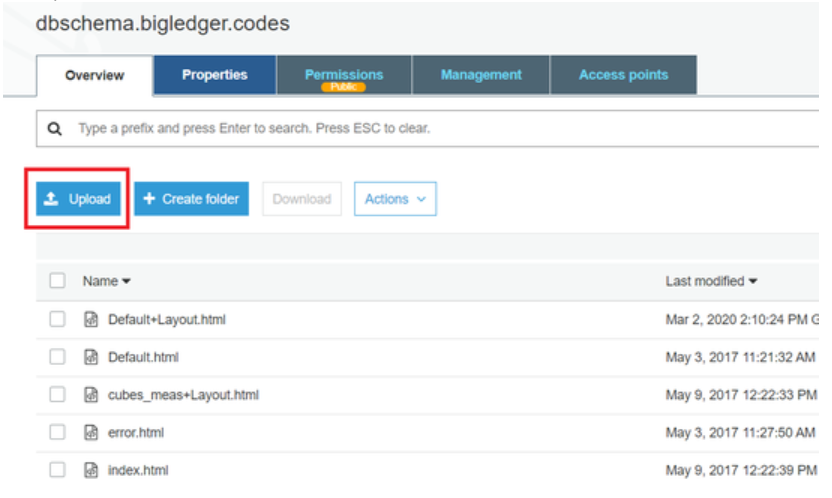Screen dimensions: 832x498
Task: Click the cubes_meas+Layout.html file icon
Action: 91,395
